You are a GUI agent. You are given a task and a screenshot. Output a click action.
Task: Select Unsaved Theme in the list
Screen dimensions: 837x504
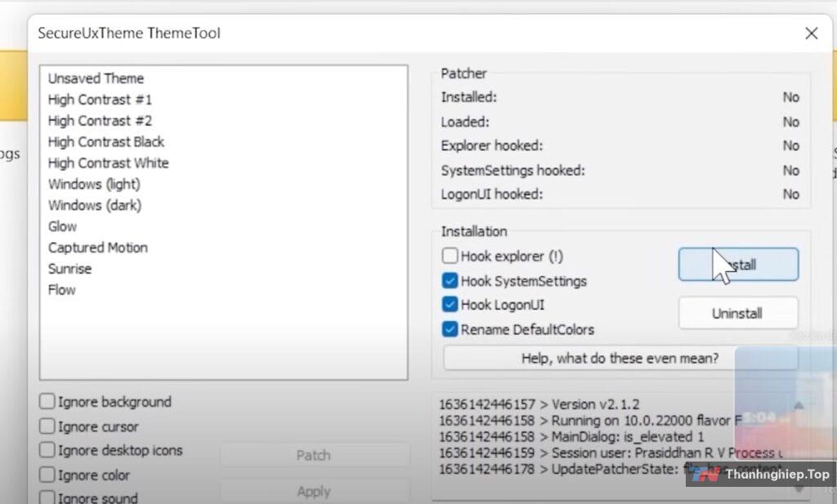tap(96, 78)
